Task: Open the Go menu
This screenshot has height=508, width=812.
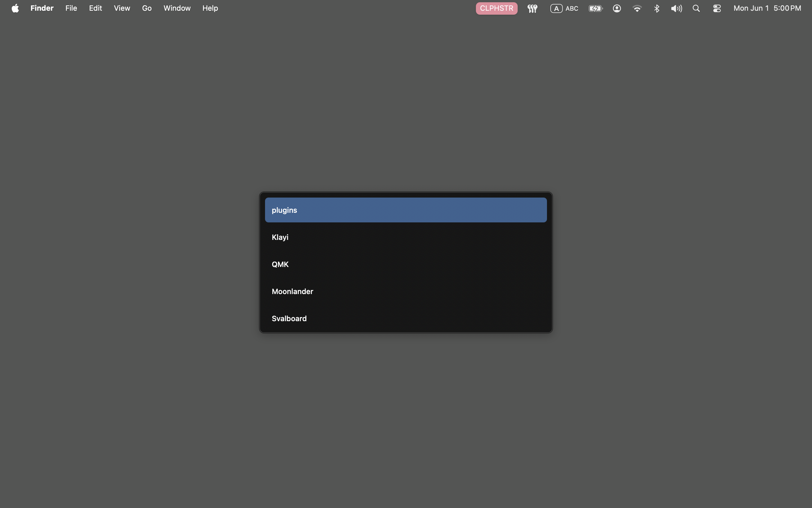Action: [147, 8]
